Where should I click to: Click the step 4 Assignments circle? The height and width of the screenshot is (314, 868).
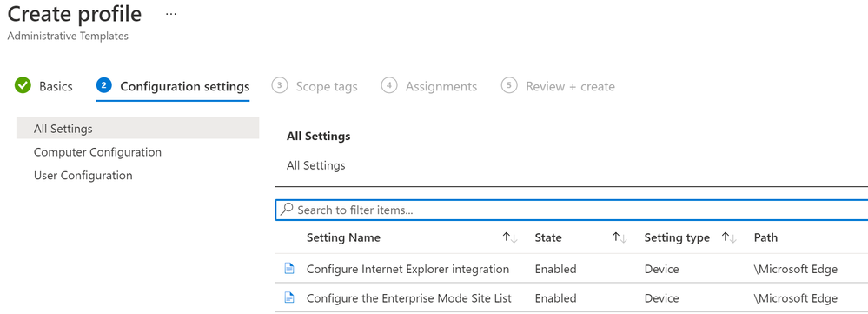390,86
